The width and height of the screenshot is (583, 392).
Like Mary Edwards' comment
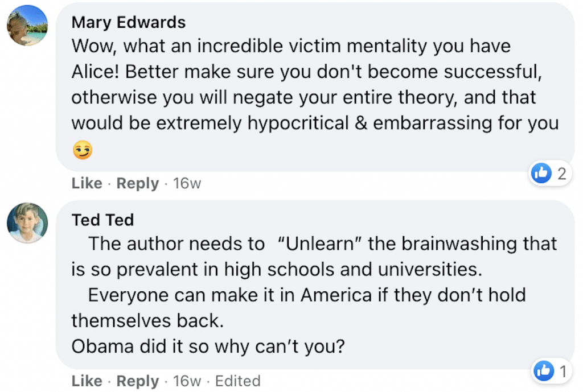[x=87, y=184]
